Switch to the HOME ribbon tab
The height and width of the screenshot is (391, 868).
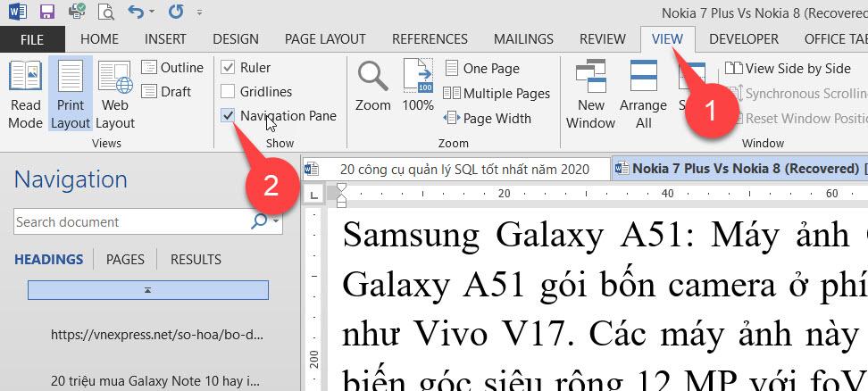(x=99, y=39)
